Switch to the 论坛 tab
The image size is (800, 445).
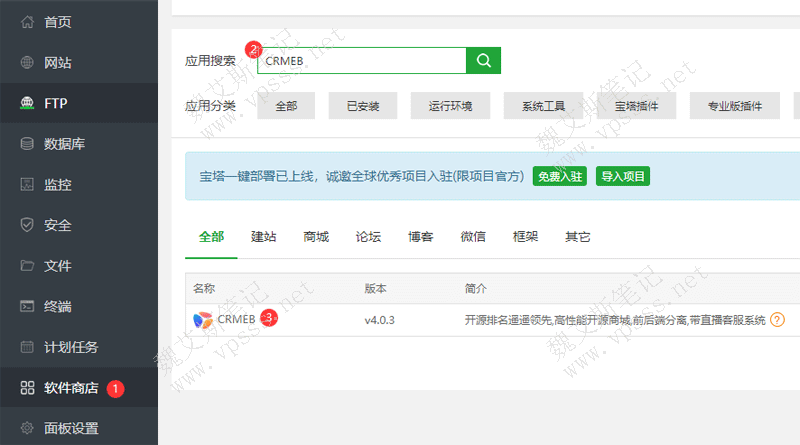[368, 237]
